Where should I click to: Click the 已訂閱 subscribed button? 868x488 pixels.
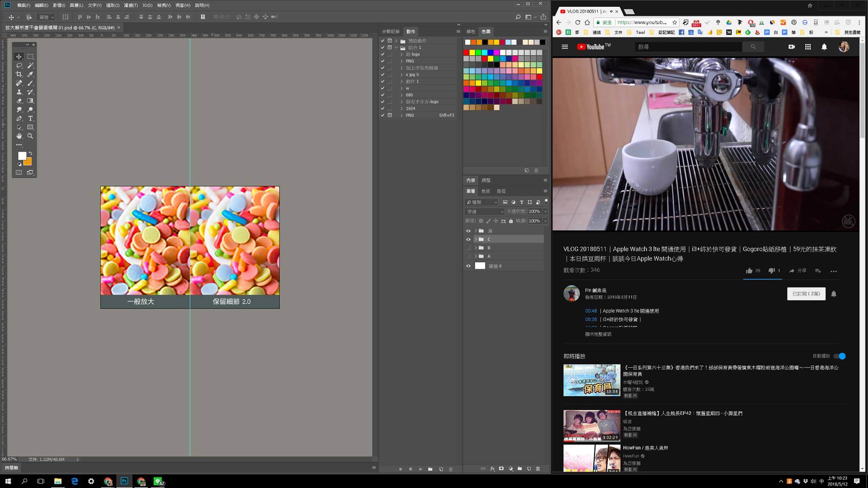(x=806, y=294)
